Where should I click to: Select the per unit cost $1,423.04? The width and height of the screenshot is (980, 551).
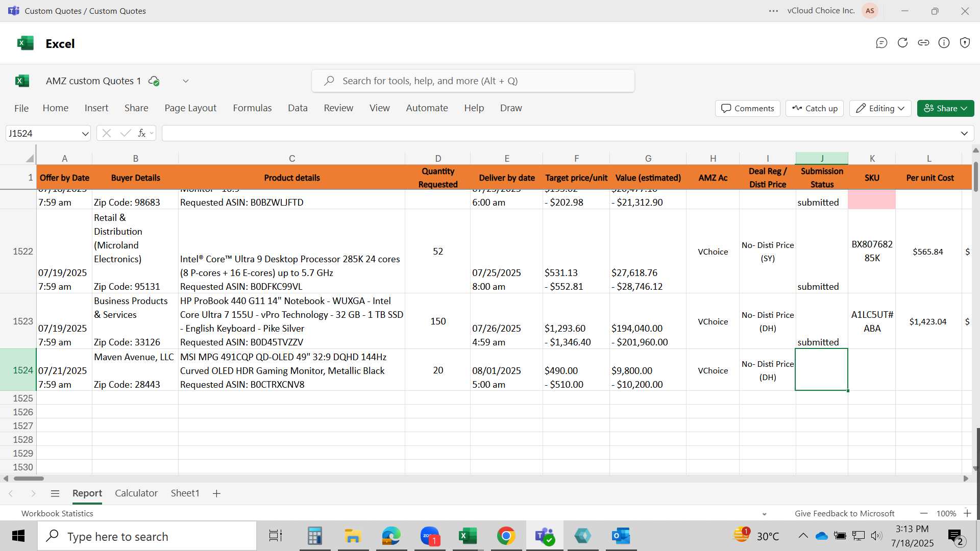click(x=928, y=321)
